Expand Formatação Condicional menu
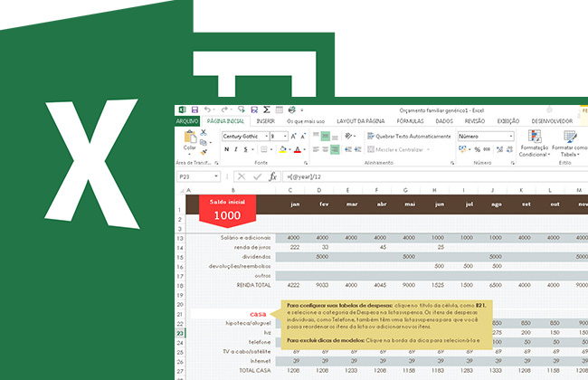This screenshot has height=380, width=588. pyautogui.click(x=535, y=143)
